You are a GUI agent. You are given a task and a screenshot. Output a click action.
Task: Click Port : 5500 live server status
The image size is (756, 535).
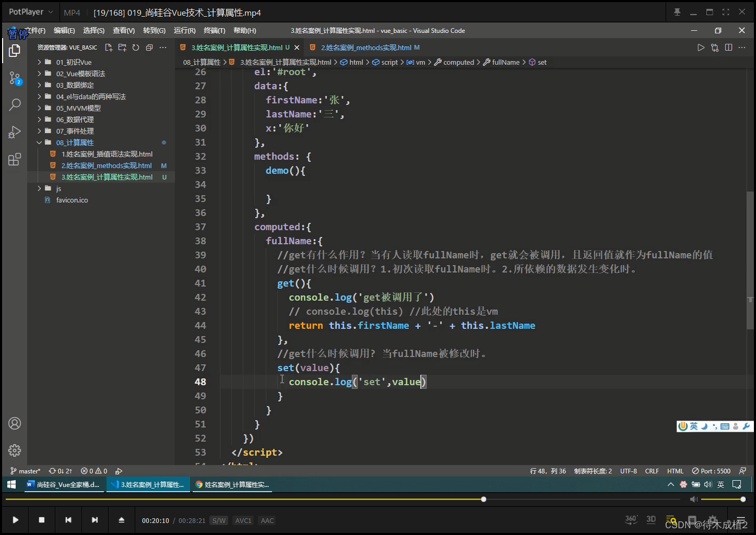pos(711,471)
